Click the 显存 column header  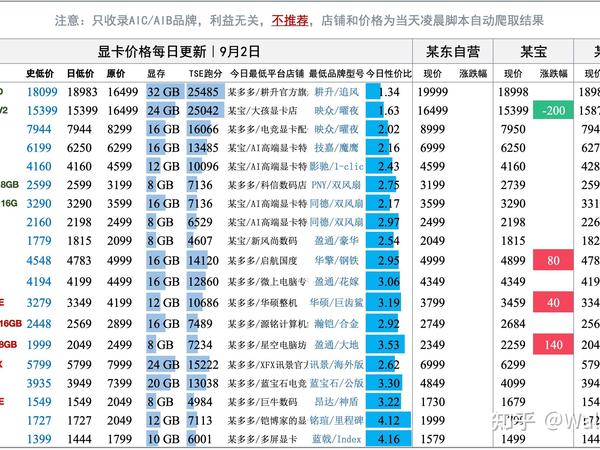coord(156,73)
